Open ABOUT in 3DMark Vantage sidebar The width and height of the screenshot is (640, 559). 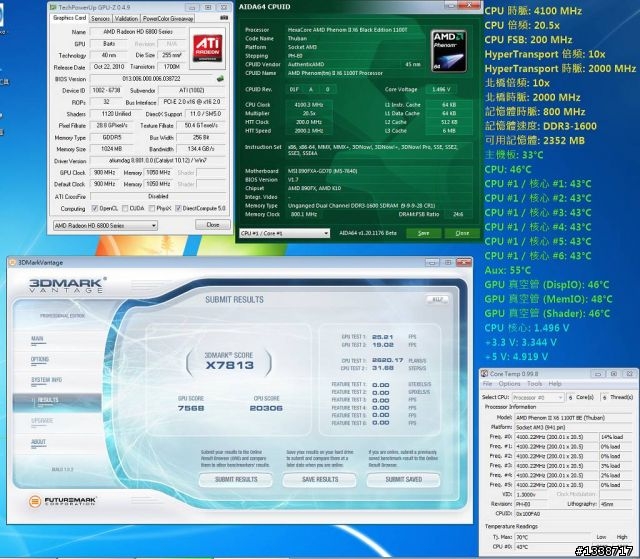[x=38, y=442]
